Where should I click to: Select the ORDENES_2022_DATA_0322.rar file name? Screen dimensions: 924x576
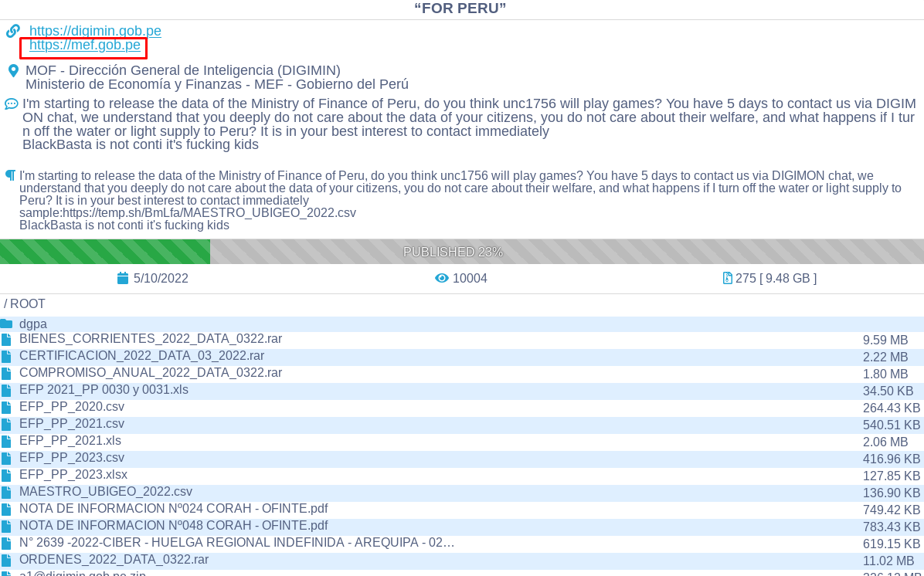114,559
